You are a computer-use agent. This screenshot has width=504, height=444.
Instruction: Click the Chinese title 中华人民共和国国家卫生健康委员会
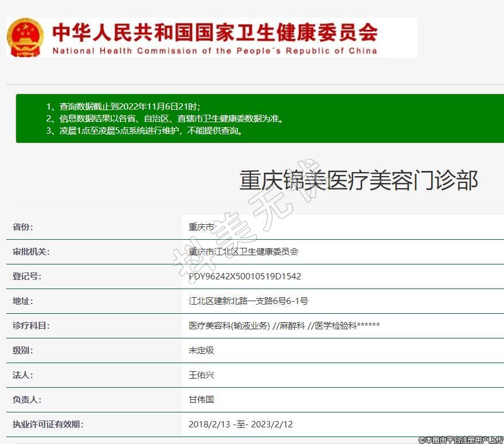(x=215, y=32)
